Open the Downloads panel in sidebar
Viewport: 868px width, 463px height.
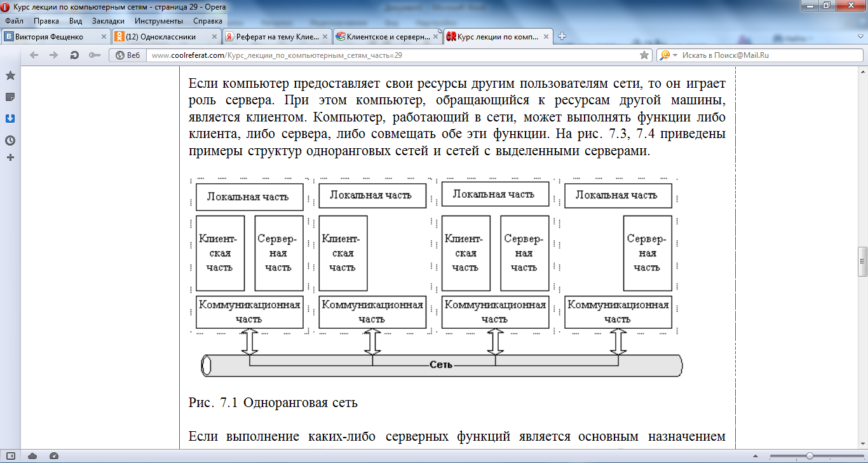(10, 119)
